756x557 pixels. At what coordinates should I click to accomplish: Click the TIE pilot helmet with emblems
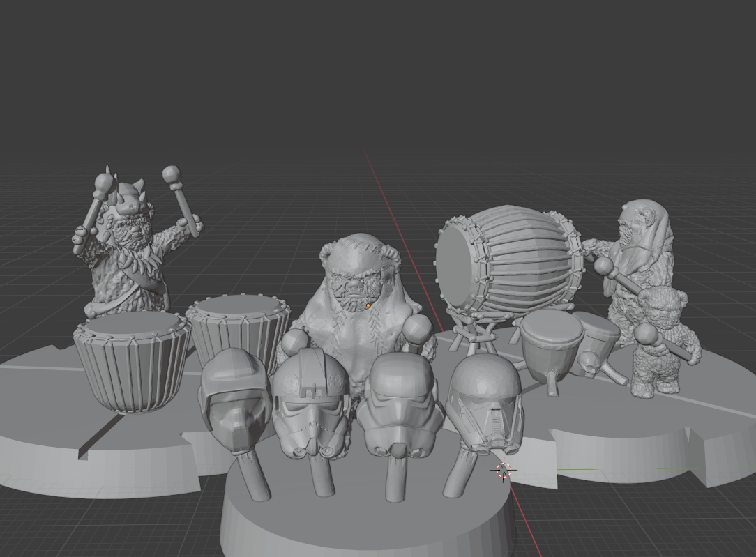(311, 405)
